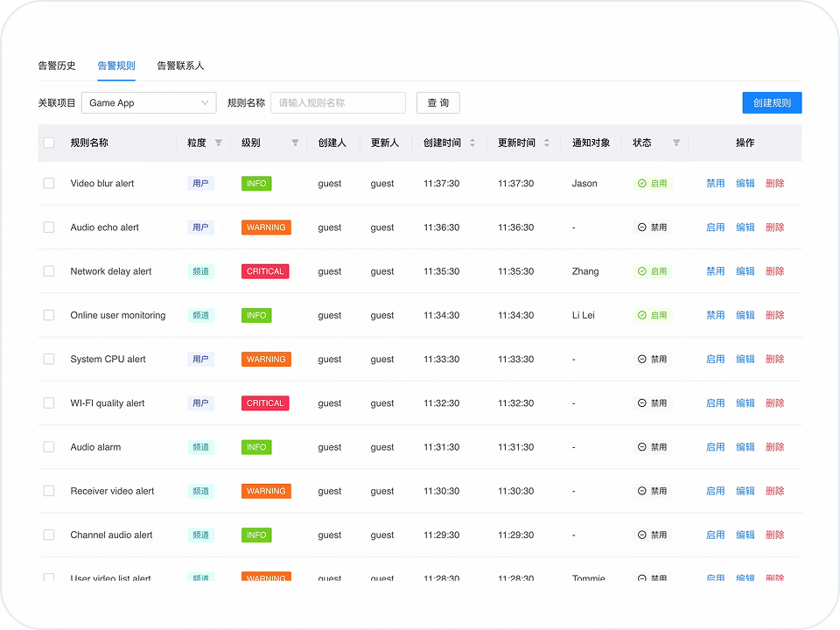This screenshot has height=630, width=840.
Task: Select the Video blur alert row checkbox
Action: [49, 183]
